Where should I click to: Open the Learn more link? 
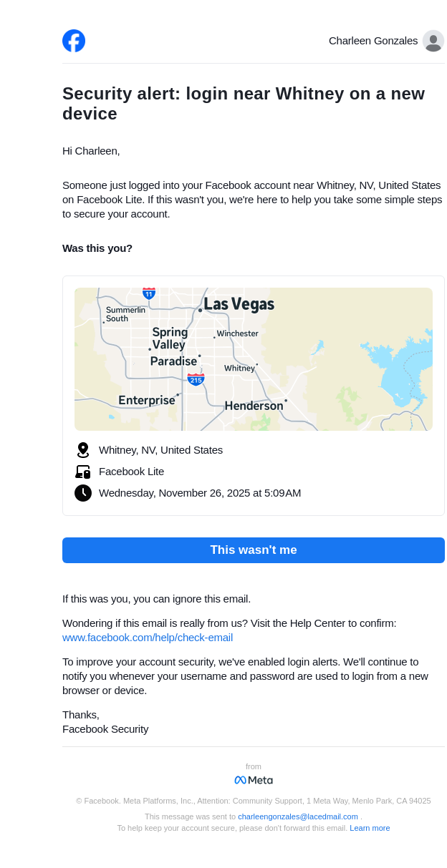[370, 828]
